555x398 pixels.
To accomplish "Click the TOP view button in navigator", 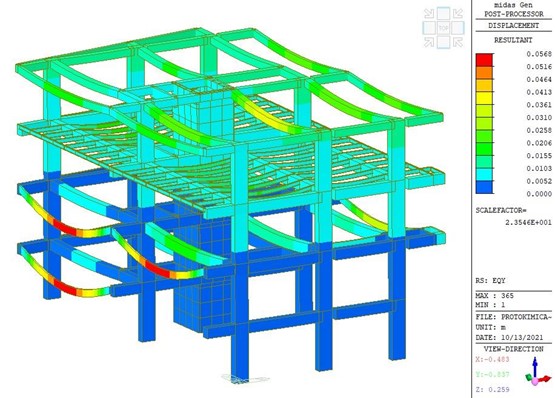I will pyautogui.click(x=444, y=28).
